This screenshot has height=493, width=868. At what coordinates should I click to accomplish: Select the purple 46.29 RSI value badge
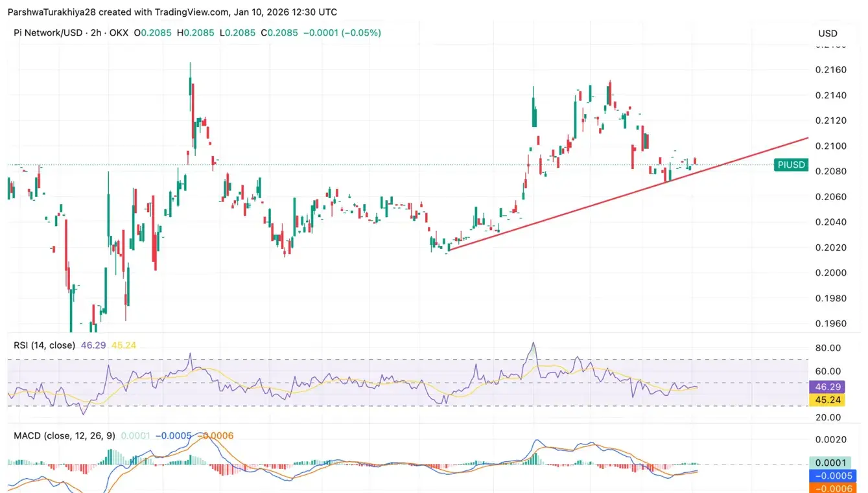coord(828,387)
